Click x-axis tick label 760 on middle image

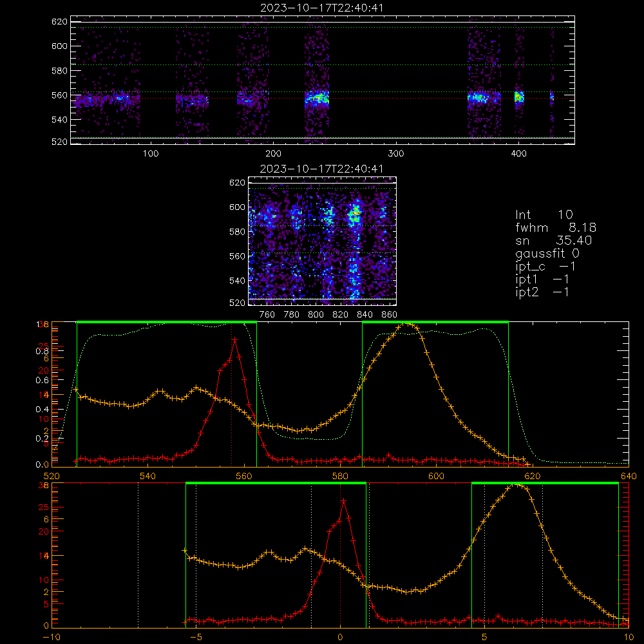click(267, 315)
